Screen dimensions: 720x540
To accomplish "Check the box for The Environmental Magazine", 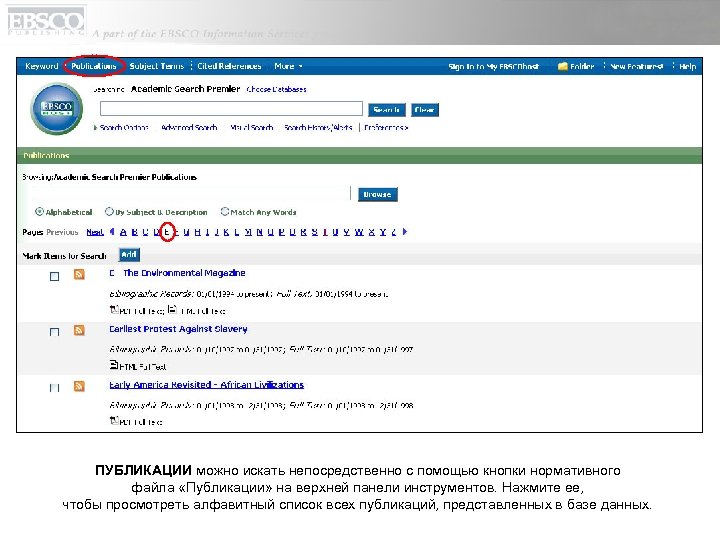I will tap(54, 276).
